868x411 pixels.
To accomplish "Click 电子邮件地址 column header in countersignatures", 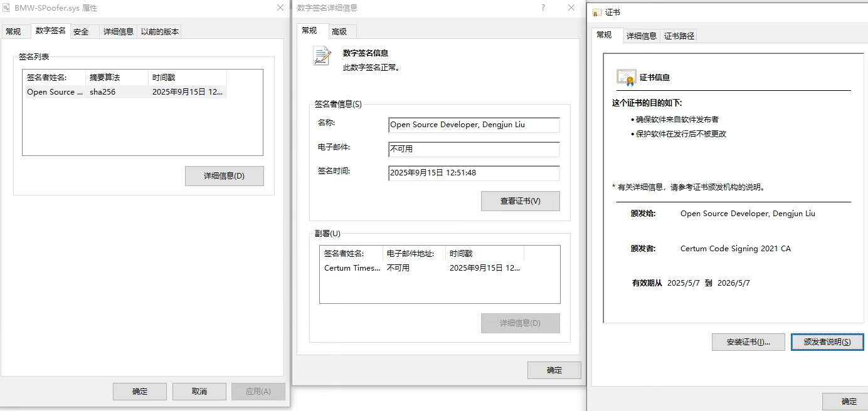I will pos(414,254).
